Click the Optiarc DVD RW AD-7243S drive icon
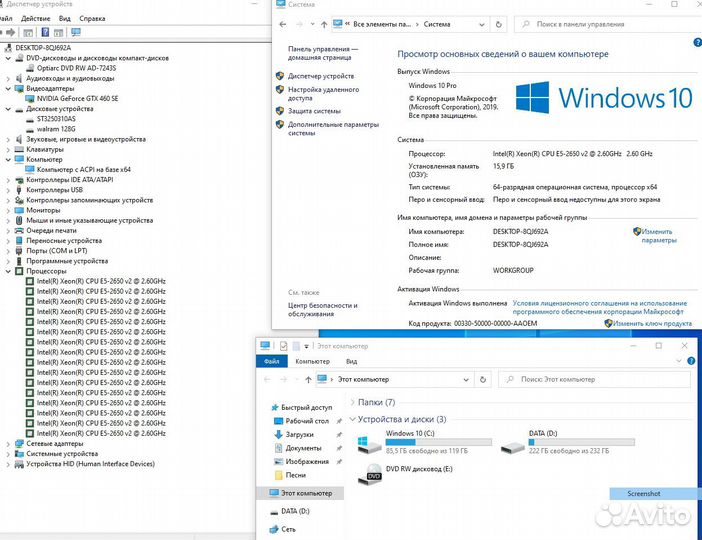This screenshot has width=702, height=540. click(x=30, y=68)
